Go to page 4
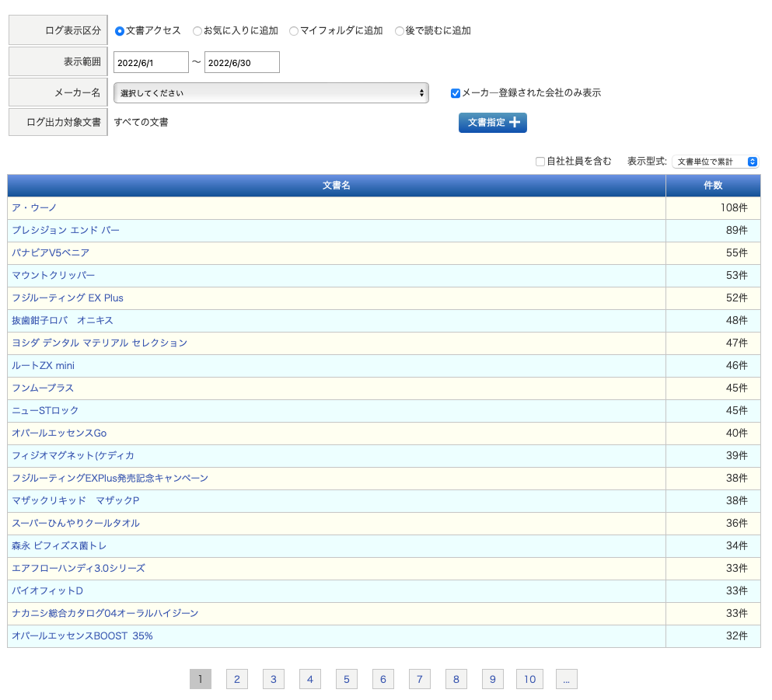The image size is (772, 700). 310,679
